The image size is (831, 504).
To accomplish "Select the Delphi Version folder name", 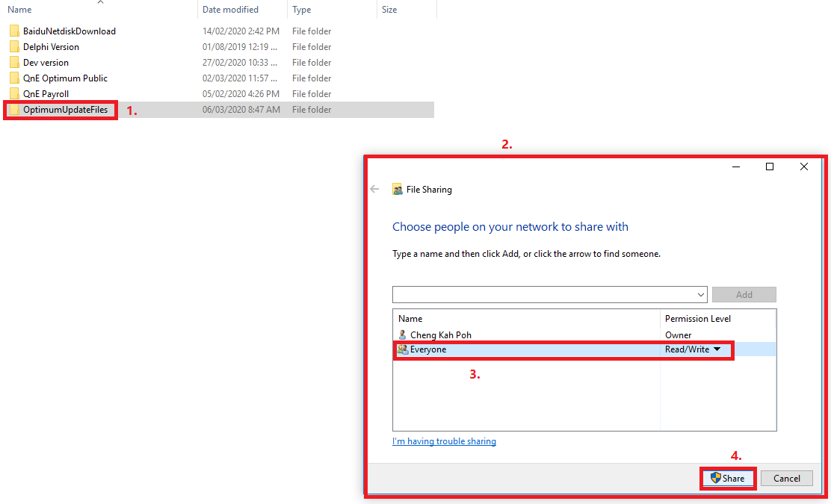I will pyautogui.click(x=51, y=46).
